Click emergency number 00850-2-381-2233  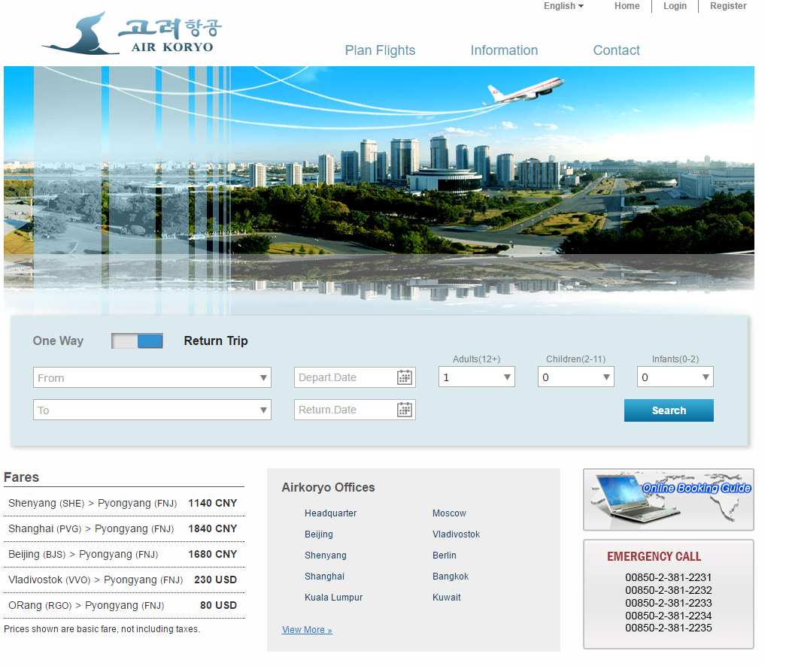coord(668,603)
